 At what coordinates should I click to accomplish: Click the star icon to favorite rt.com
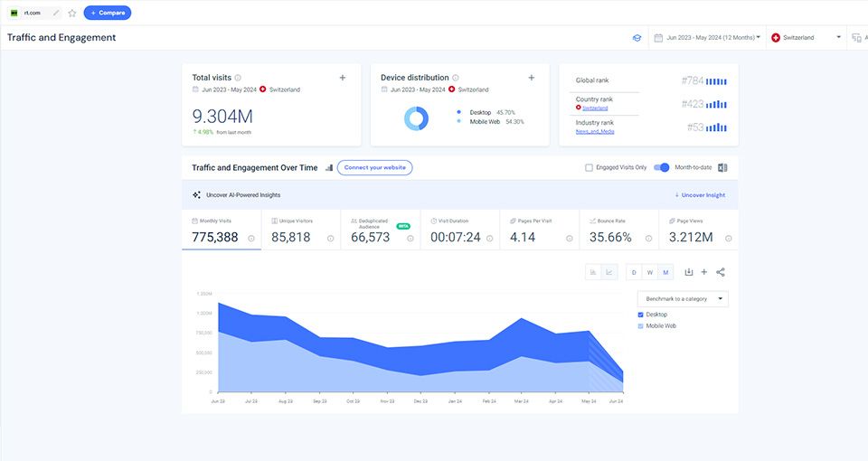tap(72, 13)
